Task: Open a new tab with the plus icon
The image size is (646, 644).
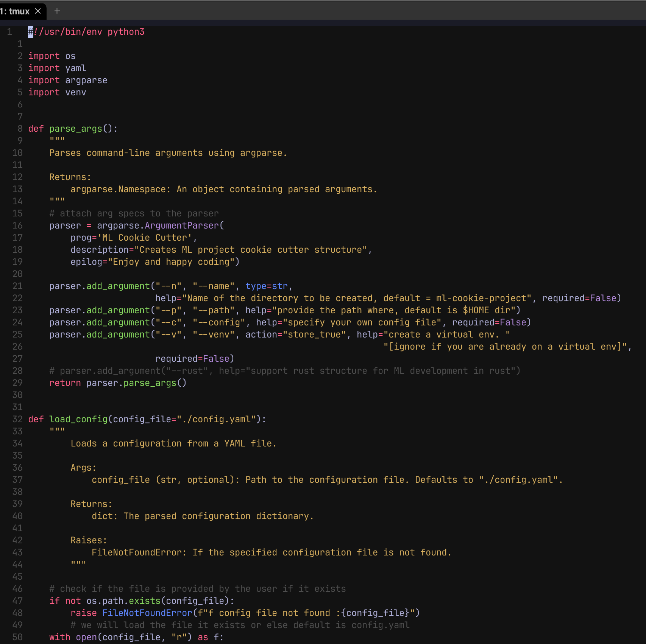Action: tap(57, 11)
